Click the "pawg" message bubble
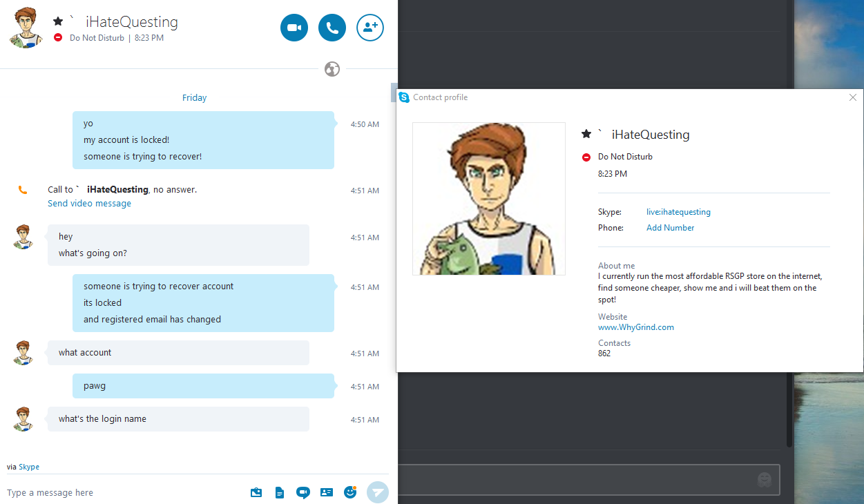The image size is (864, 504). click(203, 386)
